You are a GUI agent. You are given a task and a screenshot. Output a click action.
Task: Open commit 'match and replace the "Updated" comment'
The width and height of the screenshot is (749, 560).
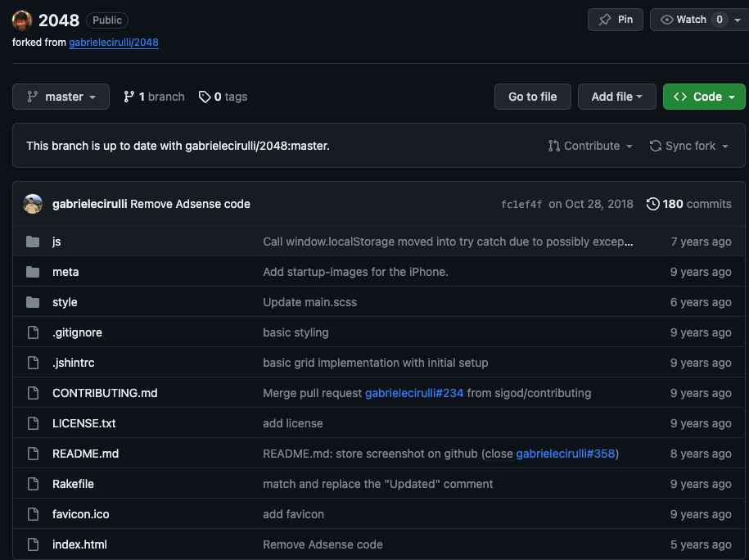point(378,484)
